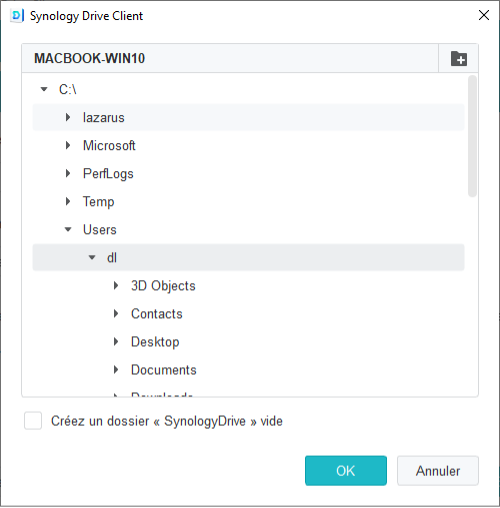Image resolution: width=500 pixels, height=508 pixels.
Task: Click the MACBOOK-WIN10 header text
Action: tap(89, 58)
